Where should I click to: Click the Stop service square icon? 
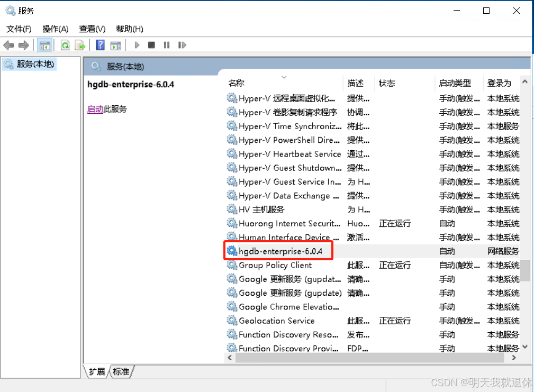pos(151,45)
